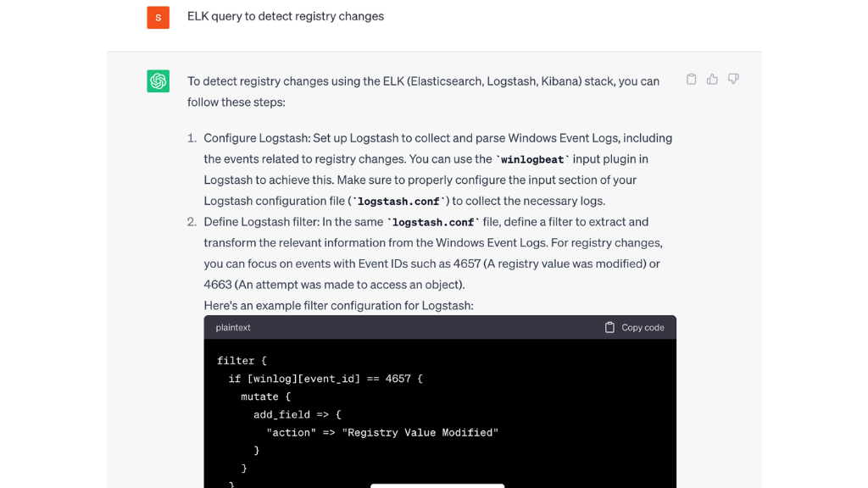The width and height of the screenshot is (868, 488).
Task: Mark the answer with thumbs down
Action: coord(733,79)
